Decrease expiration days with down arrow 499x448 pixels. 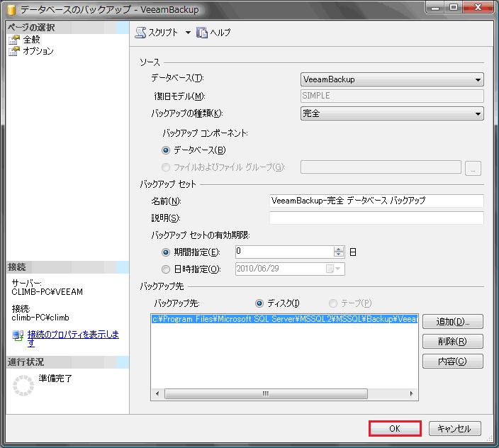[339, 254]
